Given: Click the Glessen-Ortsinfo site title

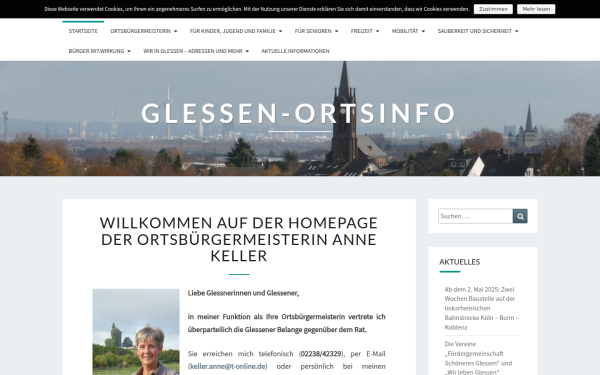Looking at the screenshot, I should [299, 113].
